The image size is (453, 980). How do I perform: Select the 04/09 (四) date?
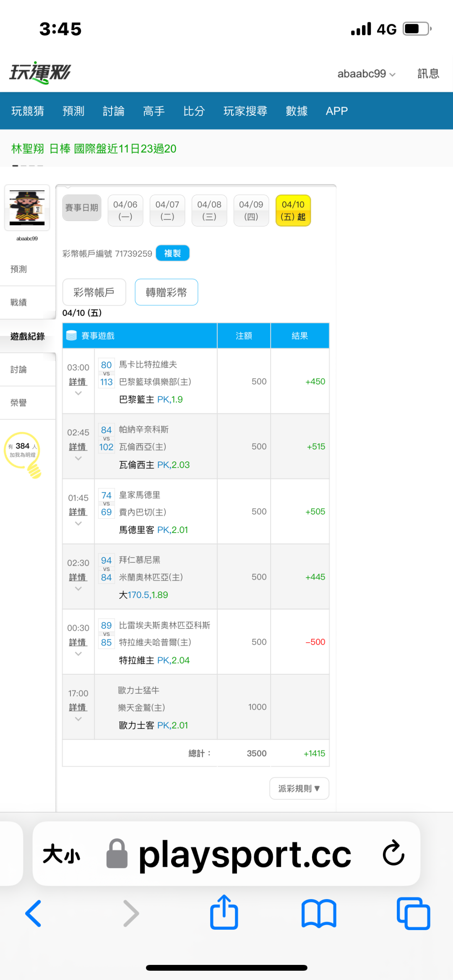coord(251,211)
